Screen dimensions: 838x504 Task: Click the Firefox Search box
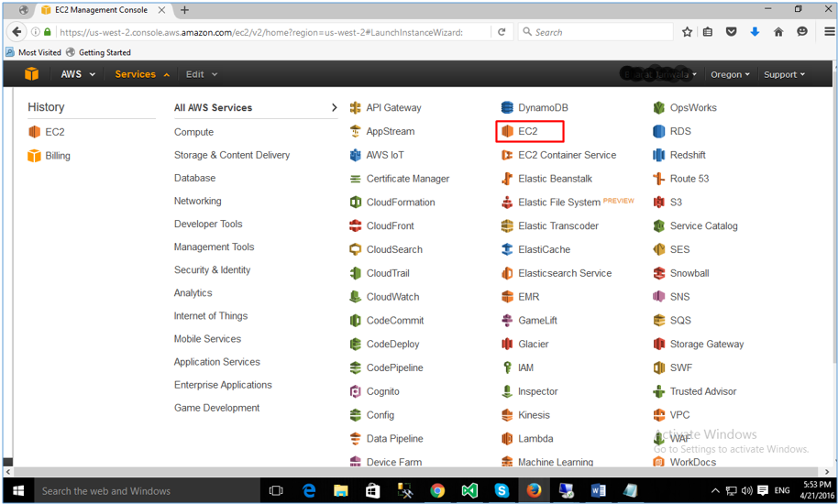click(x=596, y=32)
